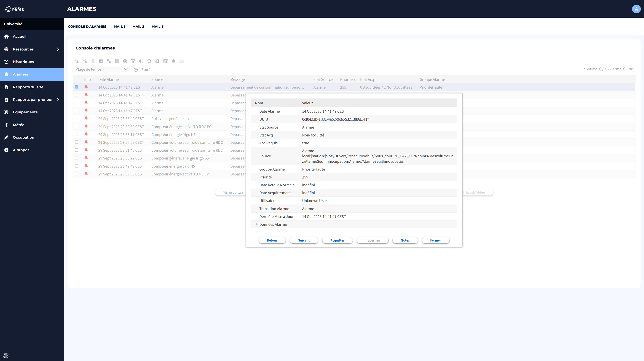Open the Plage de temps dropdown

pyautogui.click(x=102, y=69)
